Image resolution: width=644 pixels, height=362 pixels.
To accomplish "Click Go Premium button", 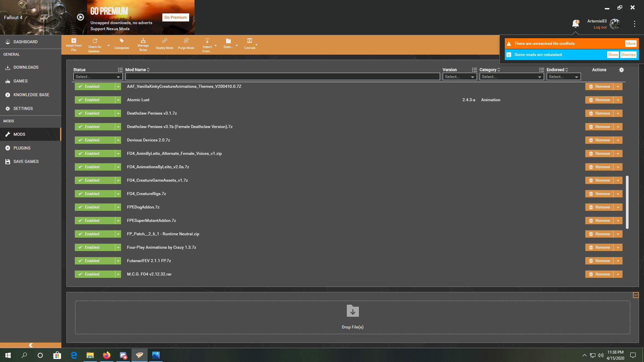I will 175,17.
